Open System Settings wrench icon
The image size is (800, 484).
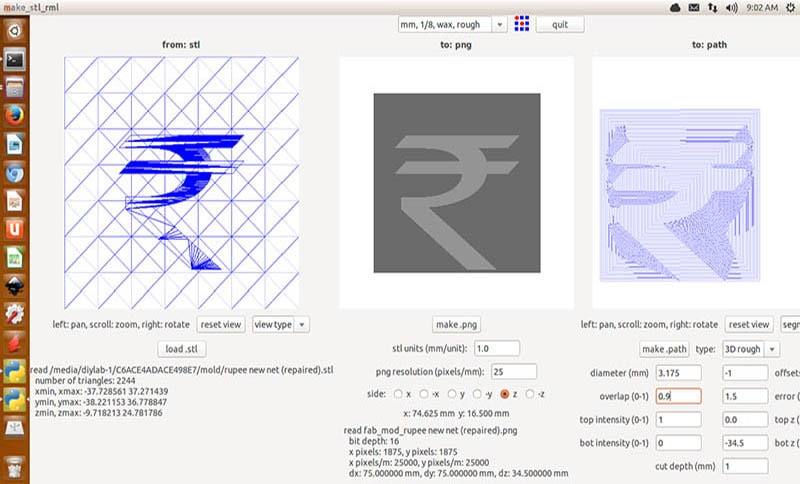click(x=14, y=315)
